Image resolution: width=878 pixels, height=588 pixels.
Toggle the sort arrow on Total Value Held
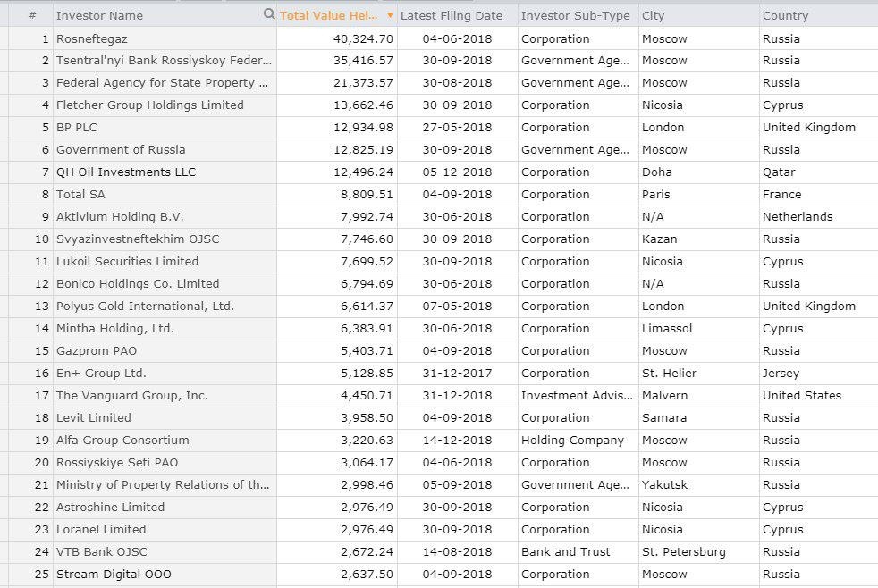(390, 15)
